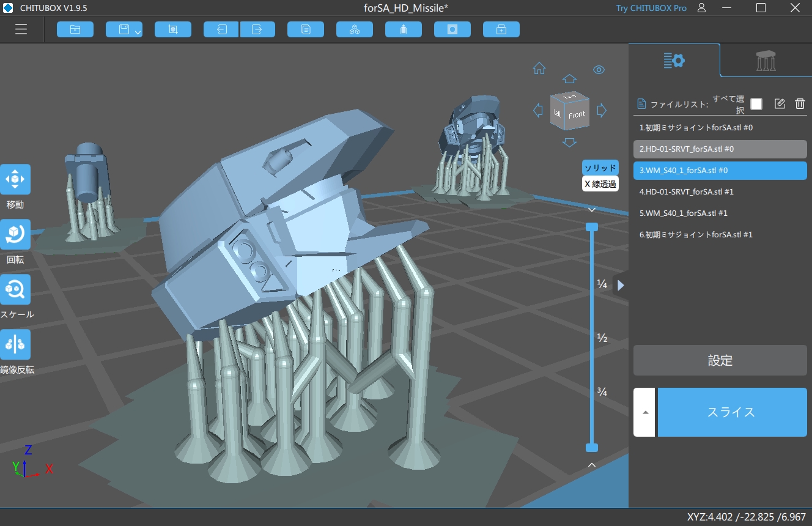
Task: Click the open file folder toolbar icon
Action: pyautogui.click(x=75, y=29)
